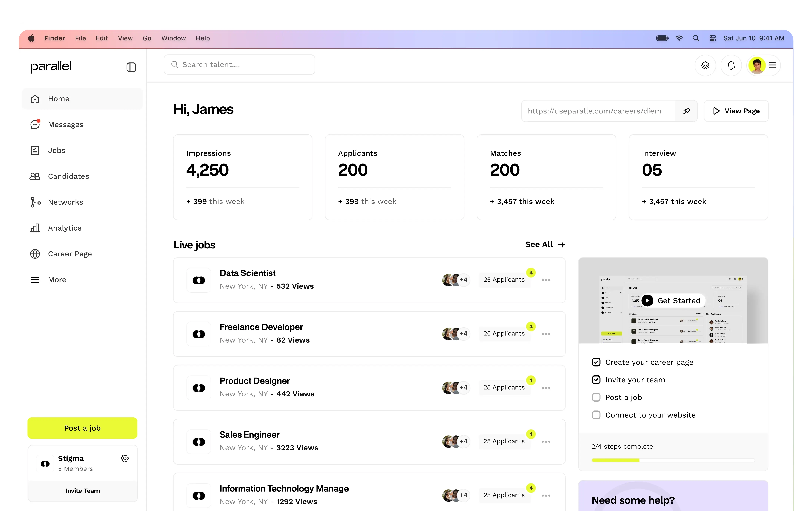Go to Networks in the sidebar
The height and width of the screenshot is (511, 812).
click(65, 202)
